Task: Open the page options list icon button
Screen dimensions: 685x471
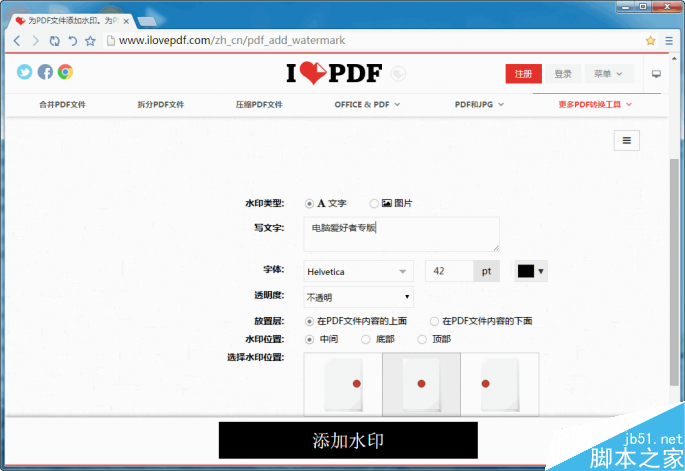Action: pos(626,140)
